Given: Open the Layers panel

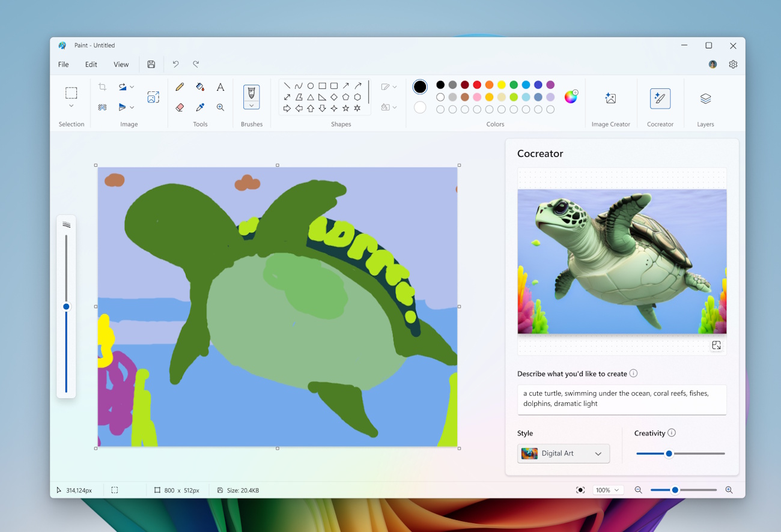Looking at the screenshot, I should click(705, 98).
